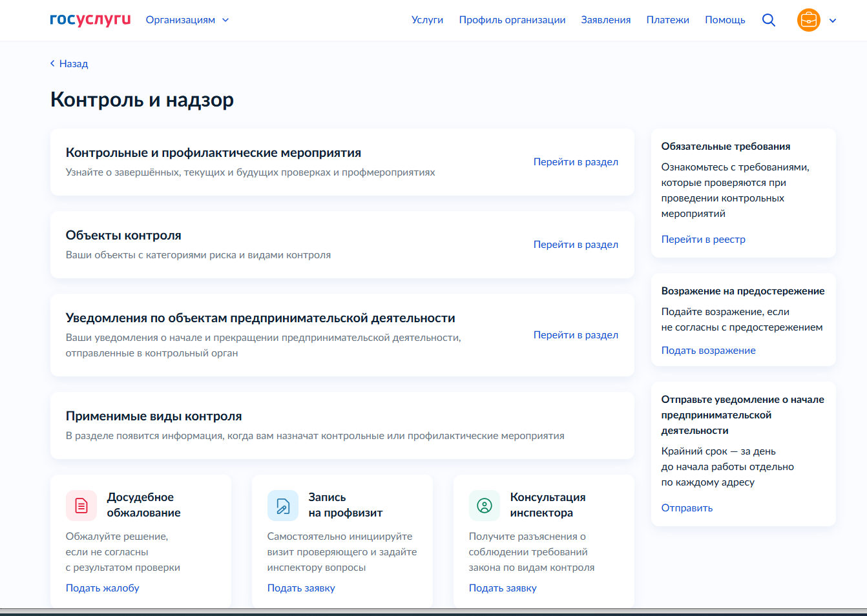Click Подать жалобу link
867x616 pixels.
pyautogui.click(x=103, y=588)
